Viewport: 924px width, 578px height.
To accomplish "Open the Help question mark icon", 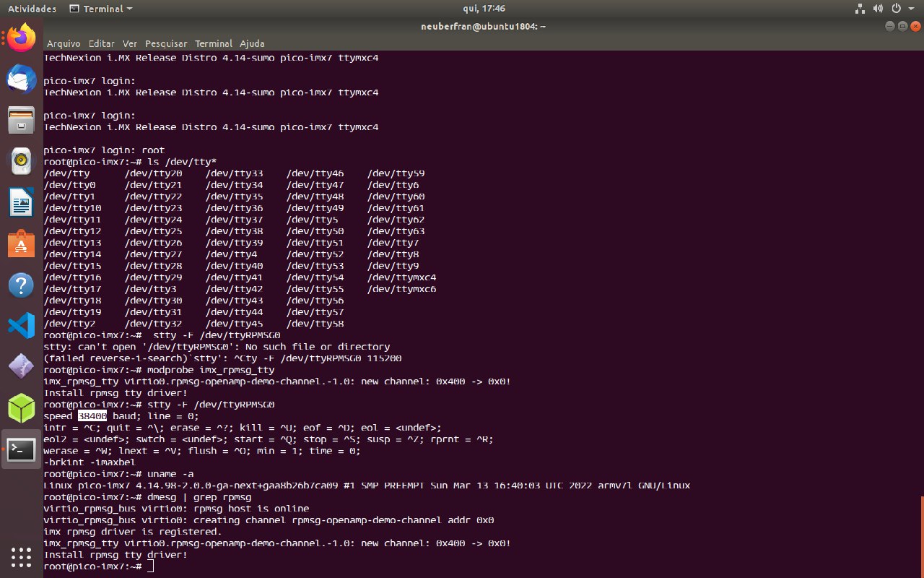I will coord(22,285).
